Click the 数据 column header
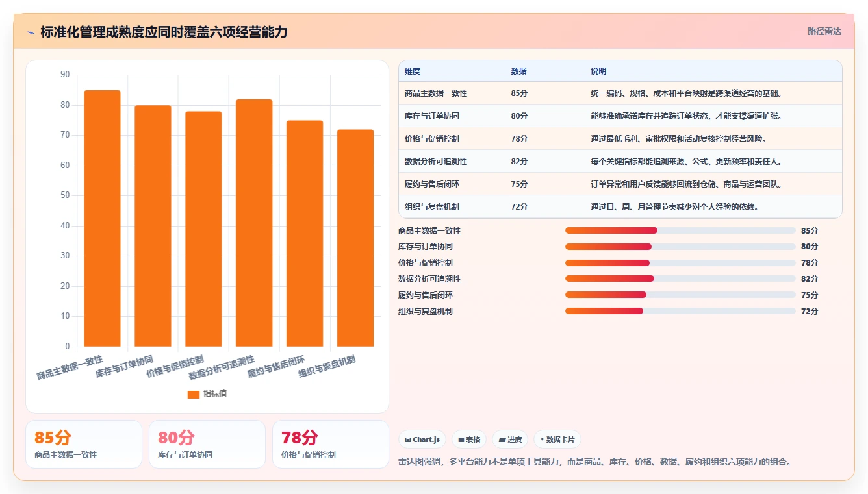This screenshot has width=868, height=494. pyautogui.click(x=519, y=71)
